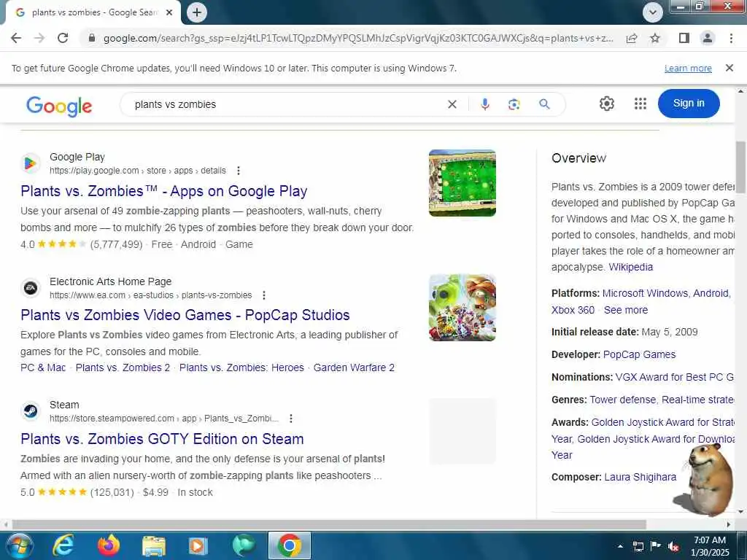Open the Chrome profile avatar
The image size is (747, 560).
708,38
